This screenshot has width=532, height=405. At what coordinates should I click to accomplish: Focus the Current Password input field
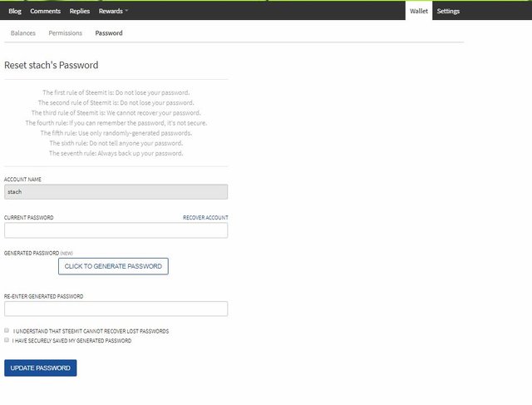116,230
